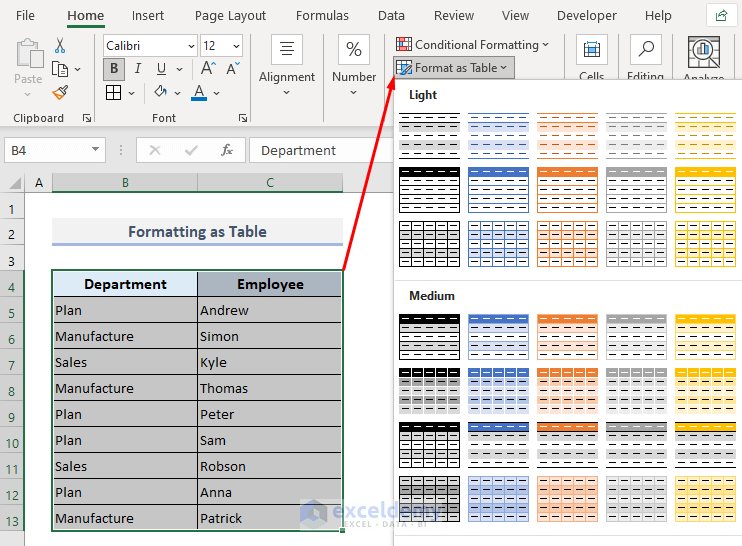Image resolution: width=742 pixels, height=546 pixels.
Task: Click the Format Painter brush icon
Action: (x=60, y=92)
